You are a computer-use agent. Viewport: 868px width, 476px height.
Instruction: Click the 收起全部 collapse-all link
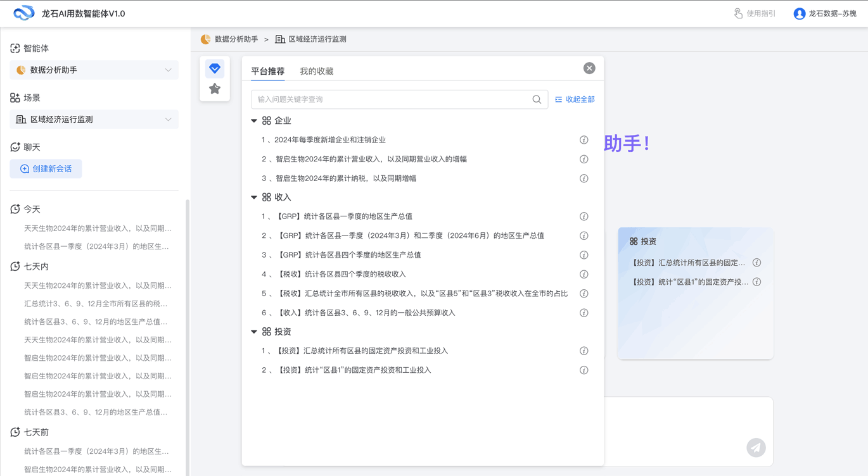(574, 99)
